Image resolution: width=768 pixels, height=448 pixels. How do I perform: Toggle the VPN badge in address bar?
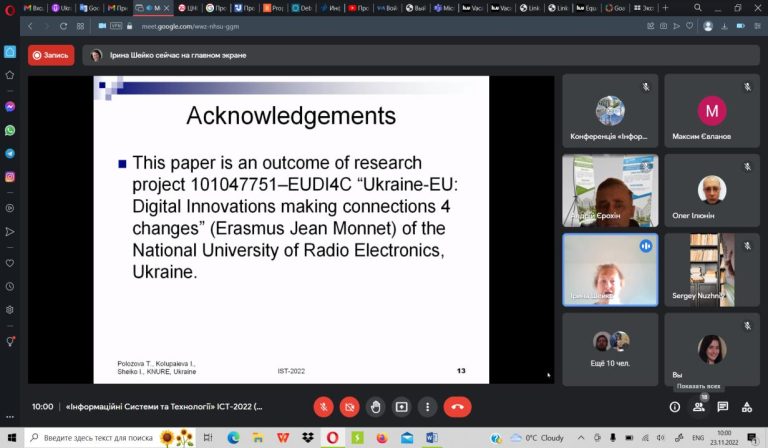point(116,26)
